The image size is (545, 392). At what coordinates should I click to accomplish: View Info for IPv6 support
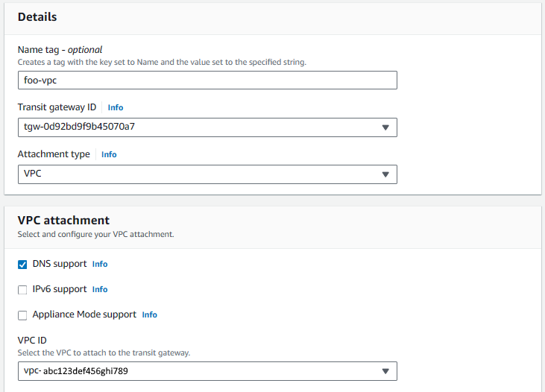(x=100, y=289)
